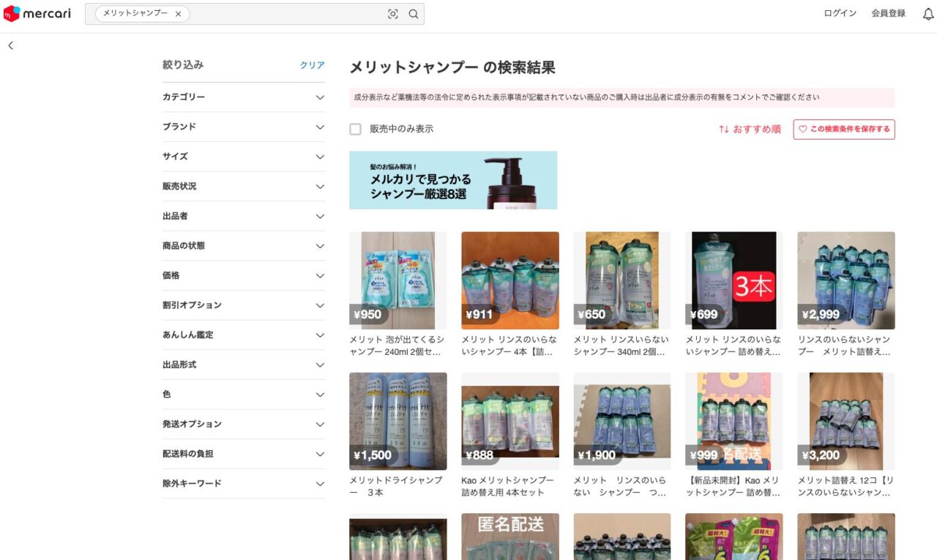The height and width of the screenshot is (560, 937).
Task: Click the 会員登録 link
Action: point(888,13)
